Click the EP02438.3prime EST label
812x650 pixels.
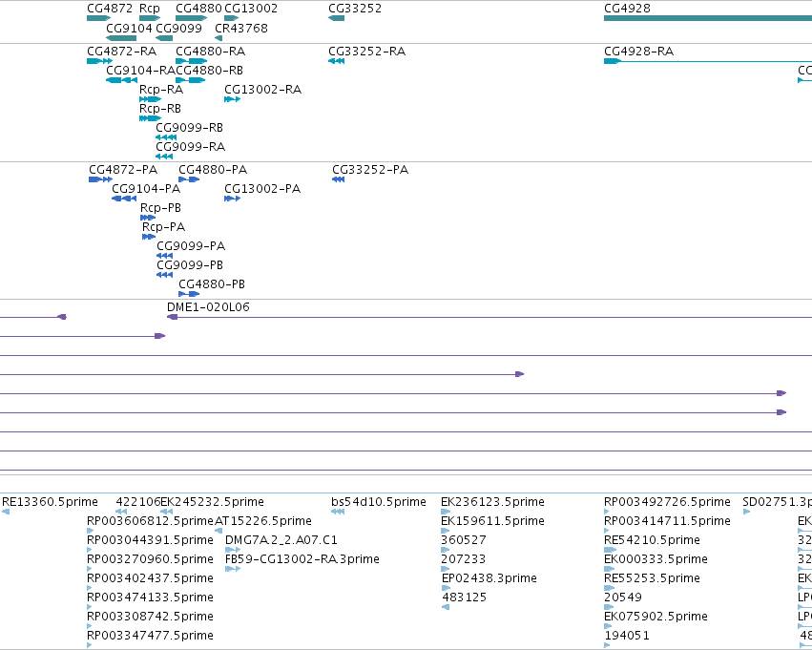489,579
